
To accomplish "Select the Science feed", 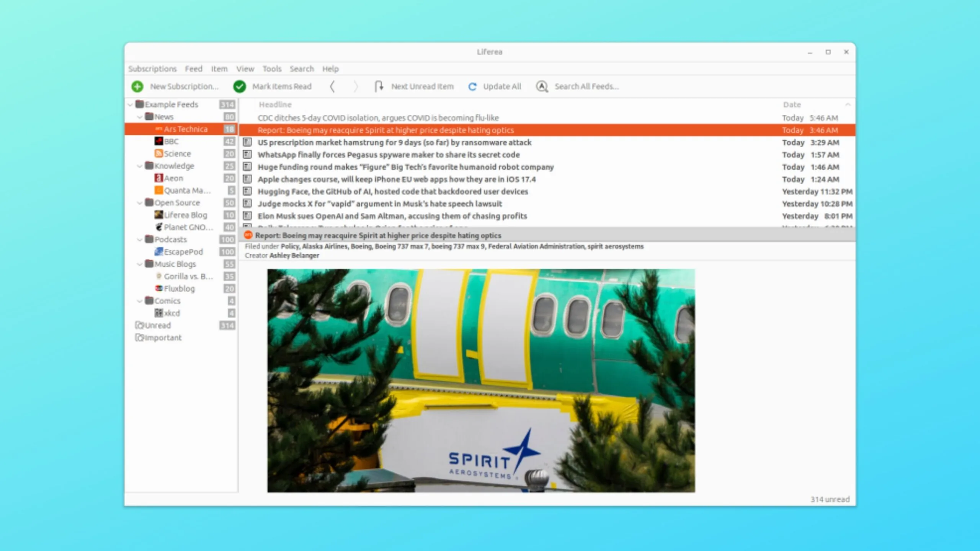I will point(181,153).
